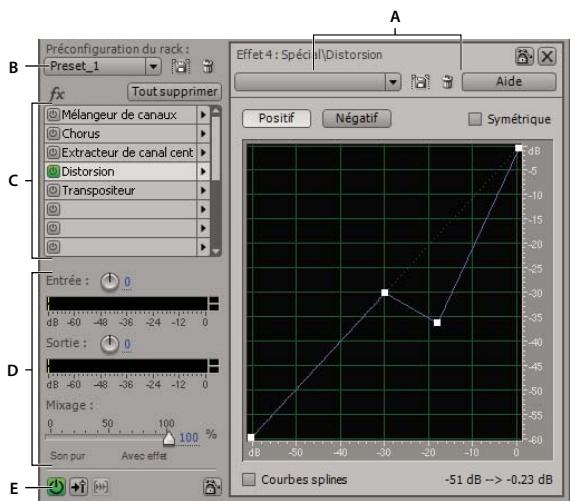The height and width of the screenshot is (501, 576).
Task: Click the 'Son pur' label under Mixage
Action: point(68,456)
